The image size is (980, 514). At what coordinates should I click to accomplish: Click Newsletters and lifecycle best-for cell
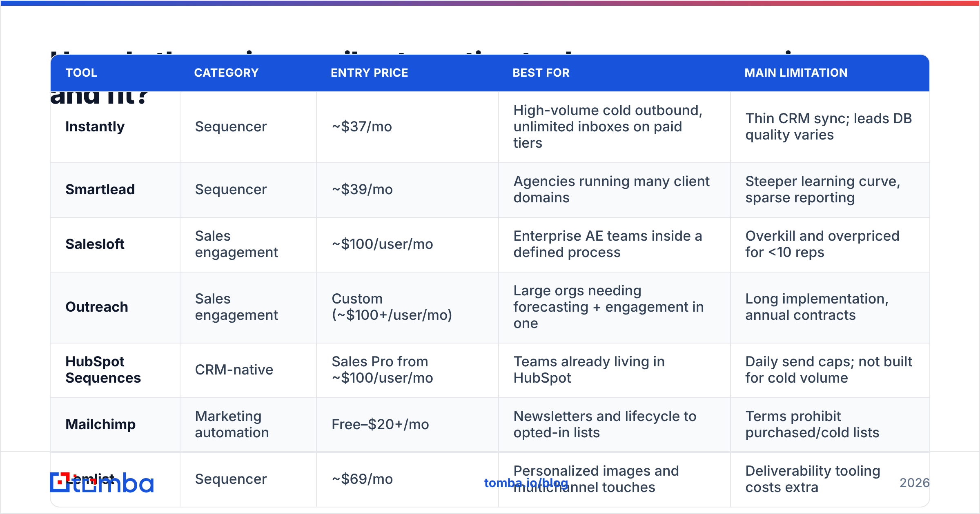615,425
